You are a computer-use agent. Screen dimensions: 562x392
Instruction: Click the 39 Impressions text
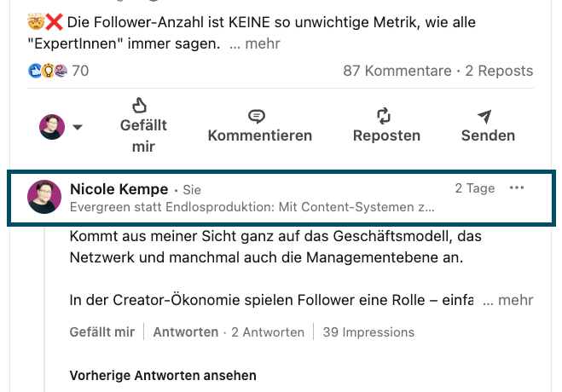(368, 332)
